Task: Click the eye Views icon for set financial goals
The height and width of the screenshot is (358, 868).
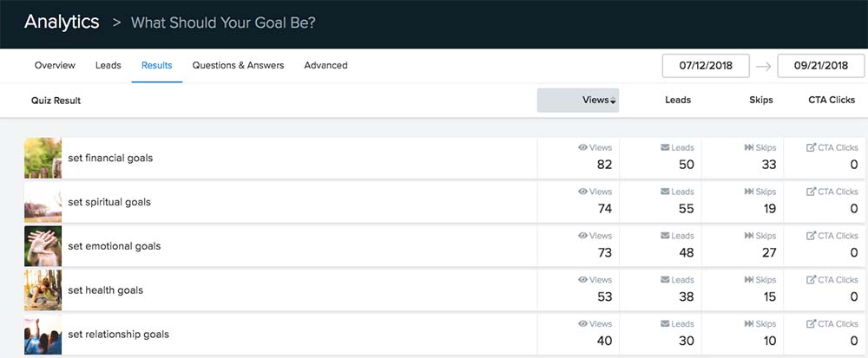Action: tap(582, 147)
